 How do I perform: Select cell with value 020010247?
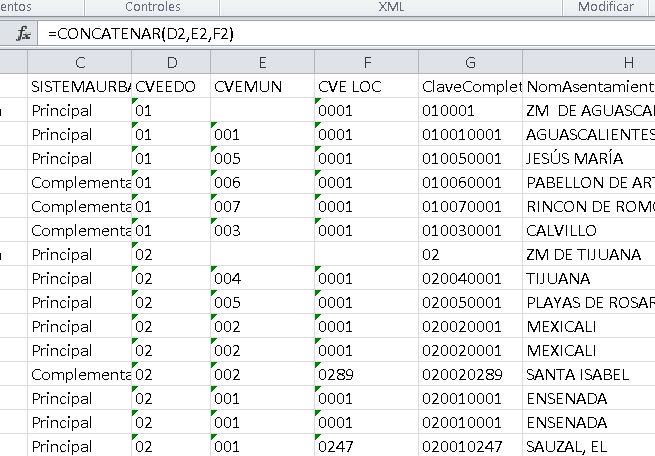point(470,446)
